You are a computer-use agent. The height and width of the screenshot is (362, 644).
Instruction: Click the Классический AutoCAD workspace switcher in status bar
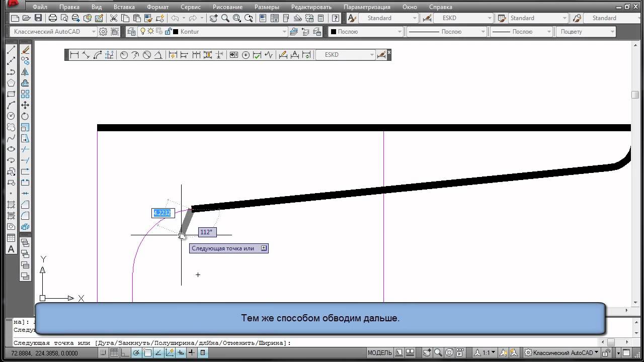point(562,353)
